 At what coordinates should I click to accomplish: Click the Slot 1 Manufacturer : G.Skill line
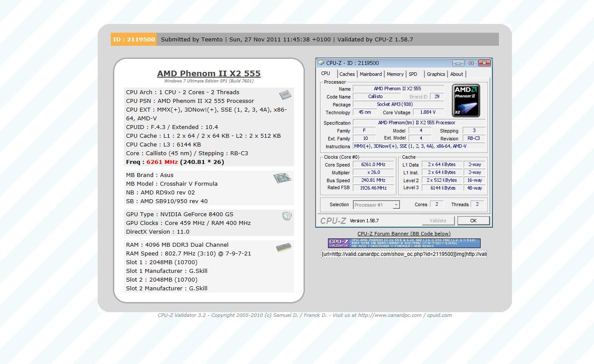[x=167, y=271]
